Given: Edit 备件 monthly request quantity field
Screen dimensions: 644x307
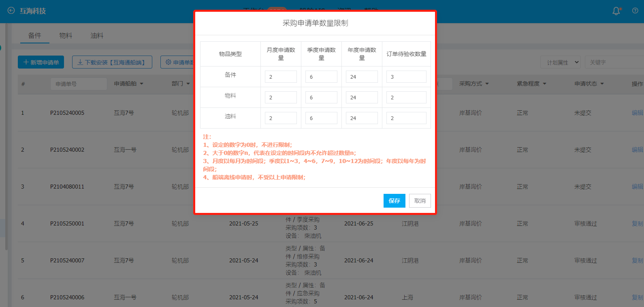Looking at the screenshot, I should coord(281,77).
